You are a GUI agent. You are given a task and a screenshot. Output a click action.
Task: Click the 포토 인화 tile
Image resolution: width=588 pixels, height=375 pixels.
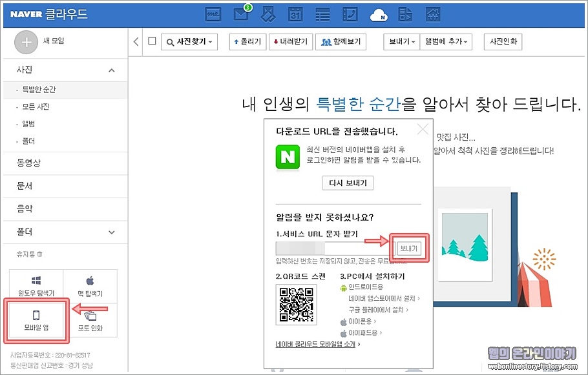point(90,320)
